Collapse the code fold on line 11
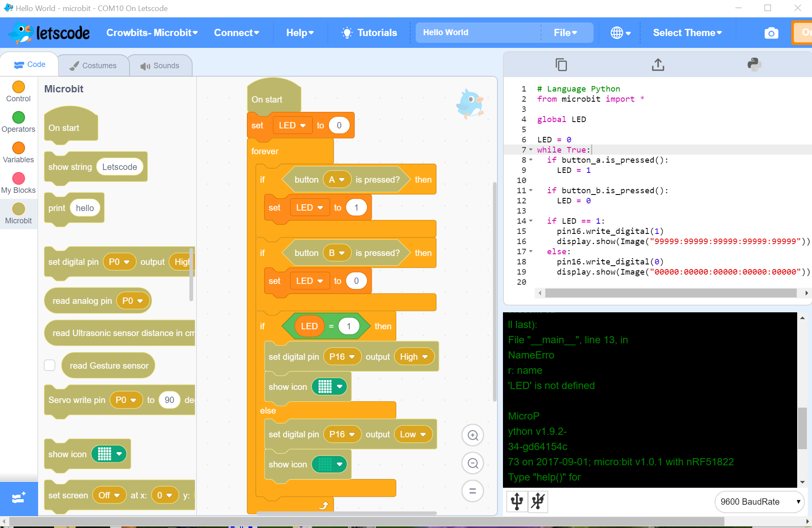The width and height of the screenshot is (812, 528). coord(531,190)
